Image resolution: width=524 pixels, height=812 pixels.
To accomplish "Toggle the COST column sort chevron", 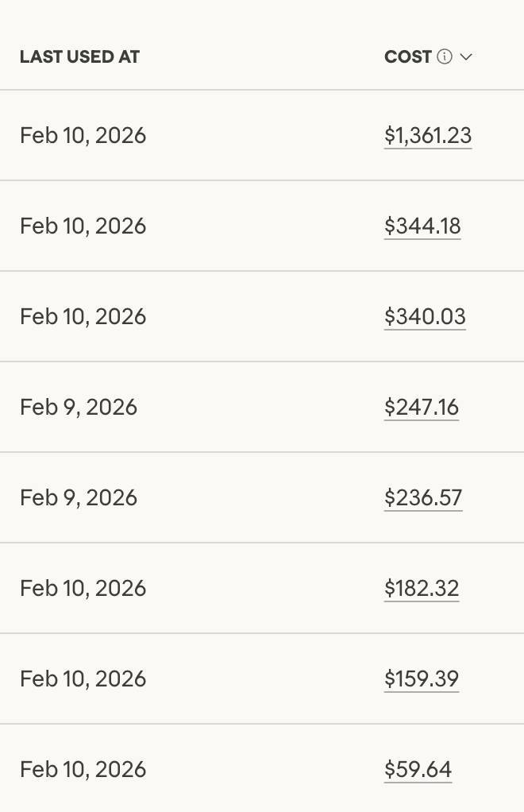I will click(x=466, y=57).
